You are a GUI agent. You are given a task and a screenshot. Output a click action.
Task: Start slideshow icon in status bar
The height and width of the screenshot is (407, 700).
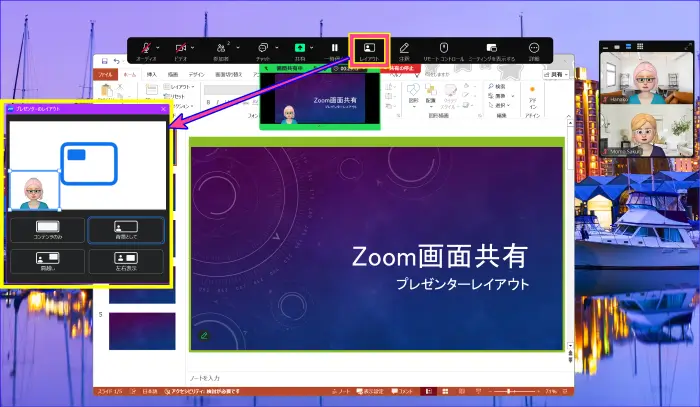click(478, 391)
